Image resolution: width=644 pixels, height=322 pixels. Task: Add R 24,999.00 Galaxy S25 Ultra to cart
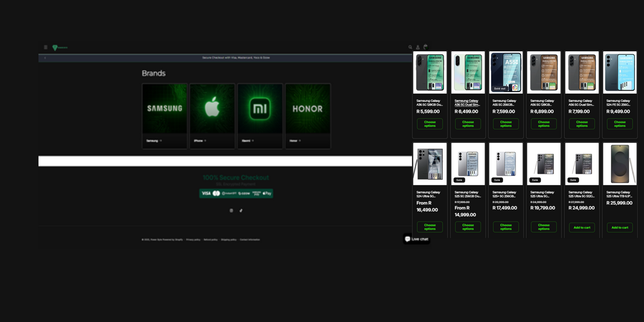582,228
